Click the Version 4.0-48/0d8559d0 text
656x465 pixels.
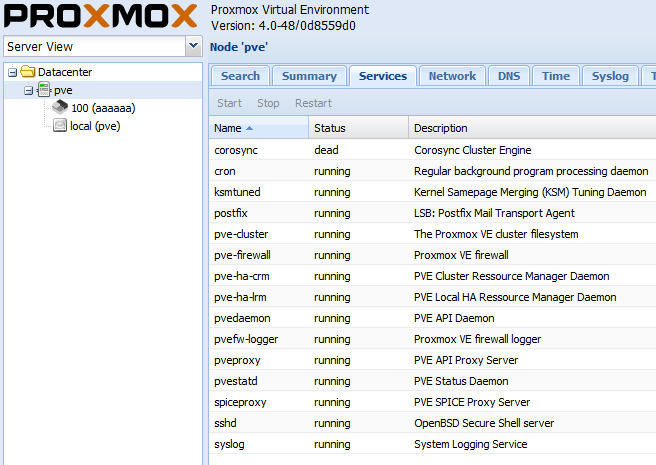pyautogui.click(x=283, y=26)
